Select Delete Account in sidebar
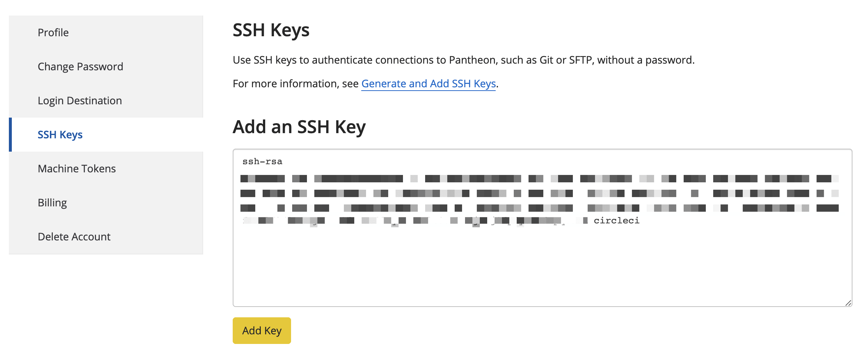Screen dimensions: 868x358 (74, 237)
